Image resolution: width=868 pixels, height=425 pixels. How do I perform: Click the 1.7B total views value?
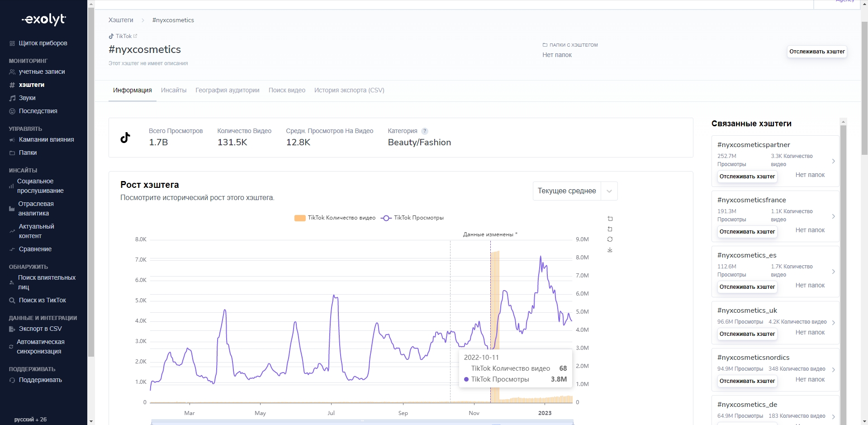pos(158,143)
